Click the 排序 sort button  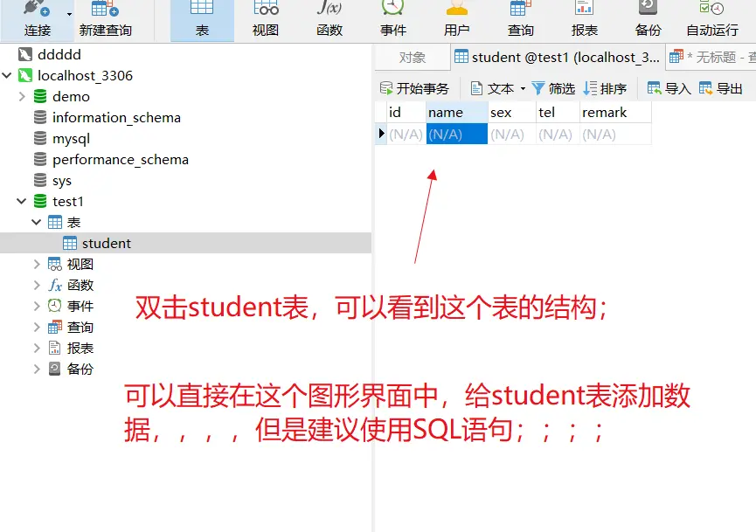605,89
